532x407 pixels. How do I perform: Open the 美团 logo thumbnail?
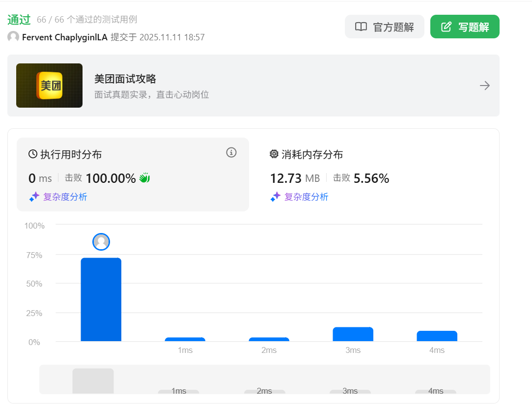[x=49, y=86]
